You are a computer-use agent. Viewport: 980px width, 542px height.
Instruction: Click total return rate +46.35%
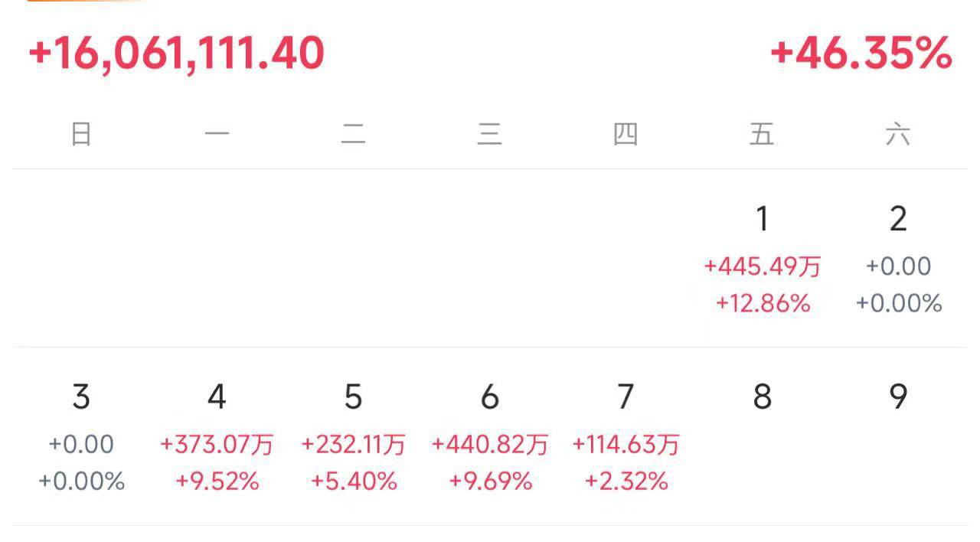coord(861,54)
